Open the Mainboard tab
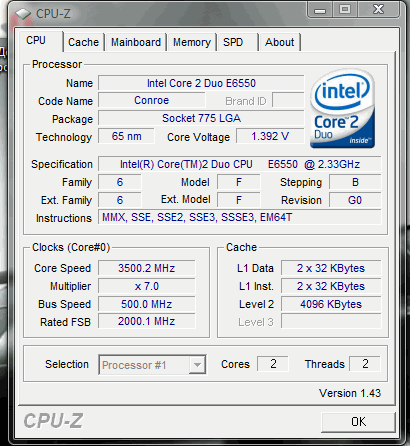410x446 pixels. coord(136,42)
